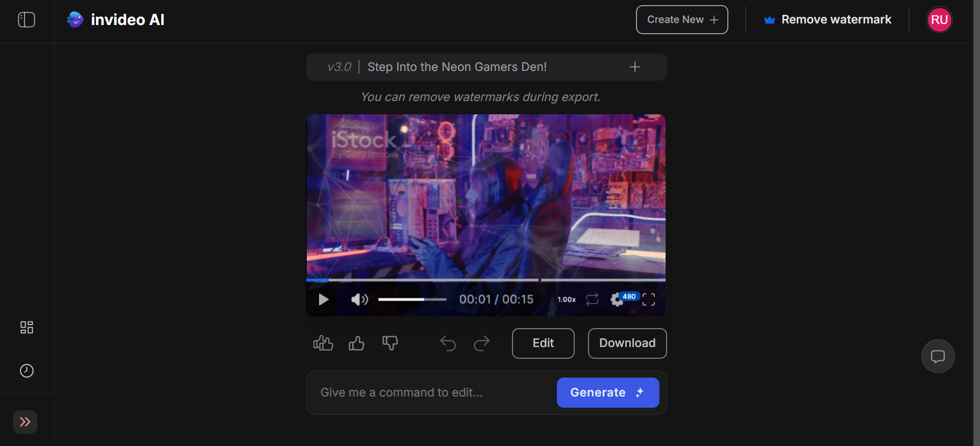This screenshot has height=446, width=980.
Task: Click the double thumbs up icon
Action: tap(323, 343)
